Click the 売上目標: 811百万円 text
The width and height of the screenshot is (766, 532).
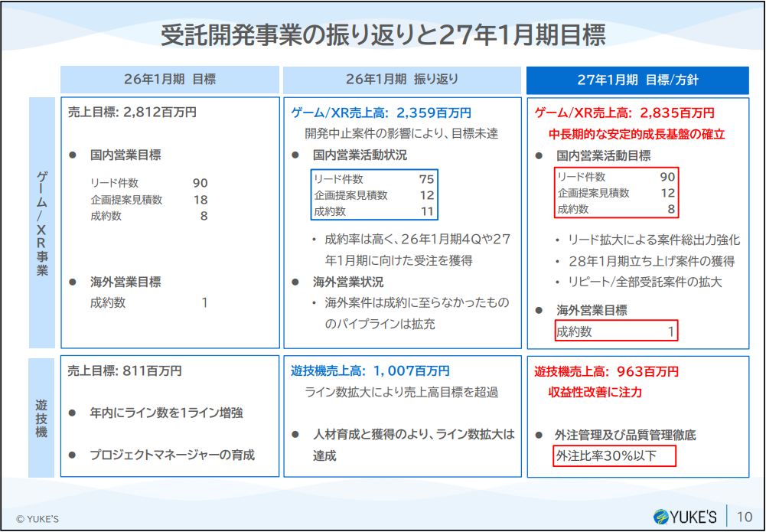(x=125, y=371)
